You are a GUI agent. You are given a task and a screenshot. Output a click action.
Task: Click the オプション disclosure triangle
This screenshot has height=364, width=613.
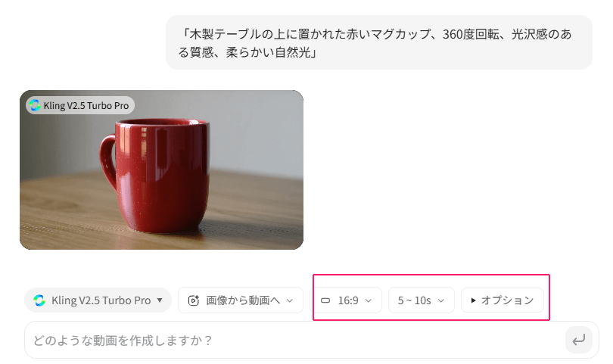tap(473, 300)
